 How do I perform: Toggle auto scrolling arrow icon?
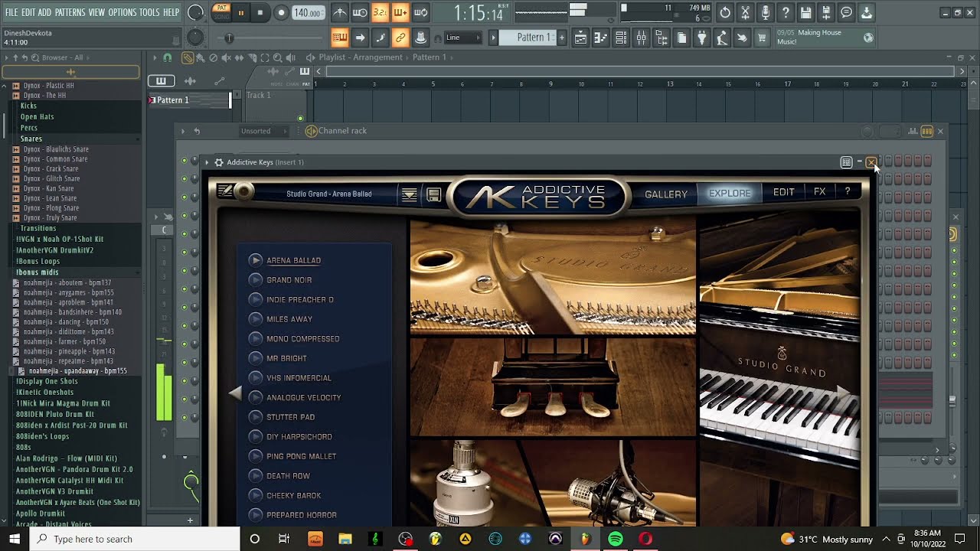pyautogui.click(x=360, y=37)
